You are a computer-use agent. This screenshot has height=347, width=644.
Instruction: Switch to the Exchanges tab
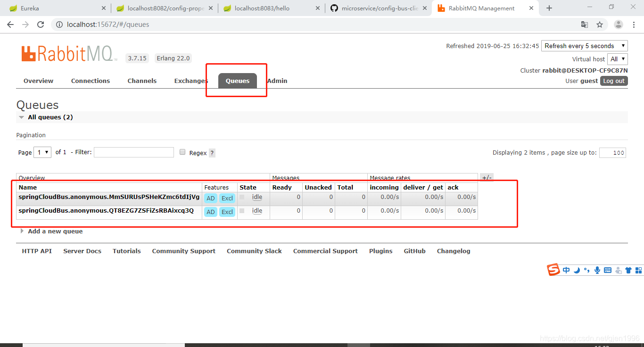(x=191, y=81)
